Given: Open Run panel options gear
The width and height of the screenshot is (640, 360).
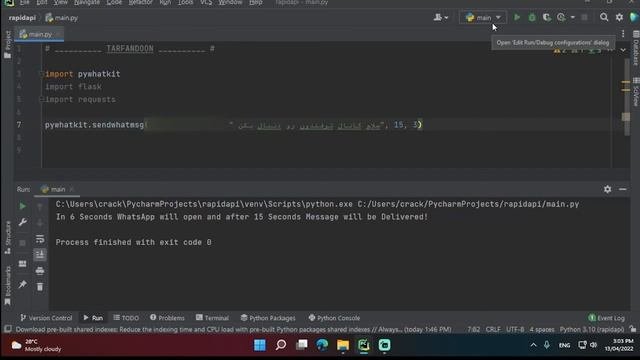Looking at the screenshot, I should [607, 189].
